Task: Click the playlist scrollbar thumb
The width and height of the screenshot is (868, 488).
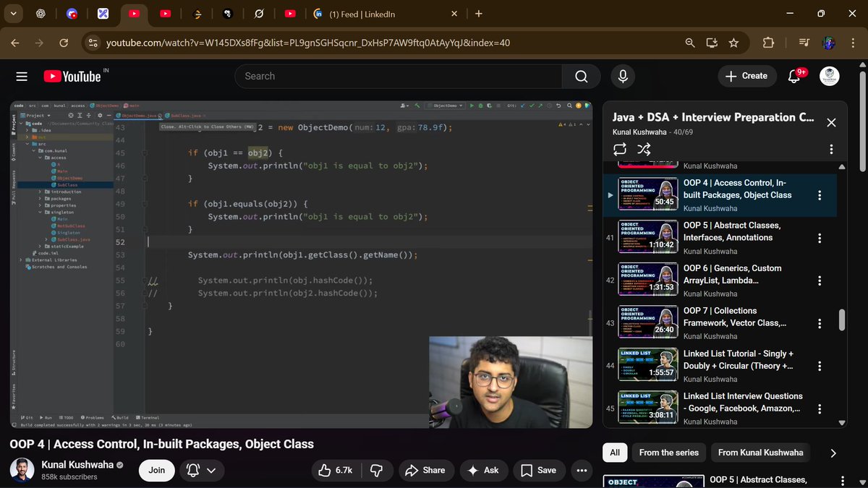Action: 841,320
